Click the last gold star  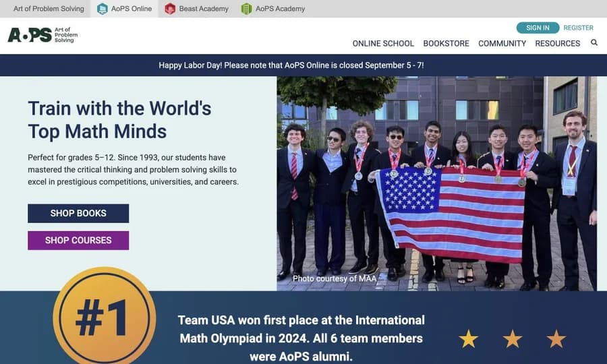(556, 339)
